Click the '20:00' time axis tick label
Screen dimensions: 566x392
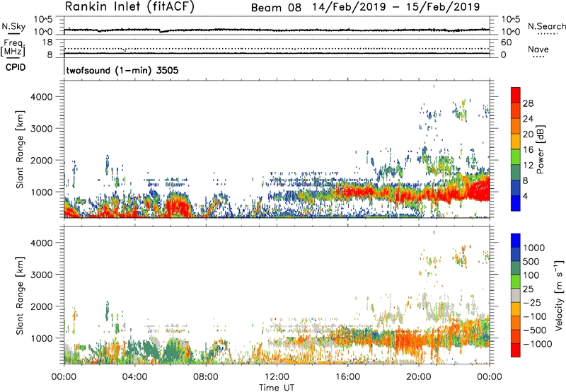click(419, 377)
